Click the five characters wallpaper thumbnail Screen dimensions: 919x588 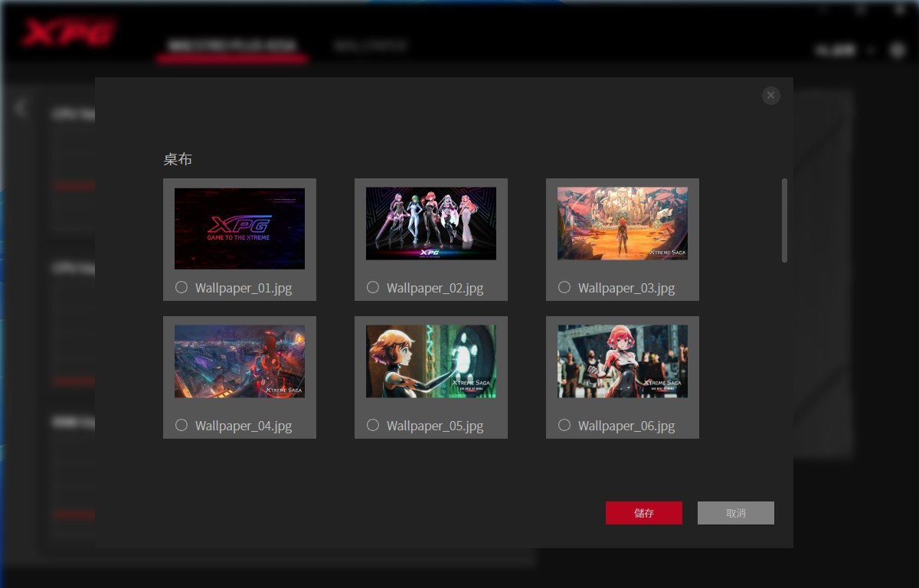pos(431,224)
